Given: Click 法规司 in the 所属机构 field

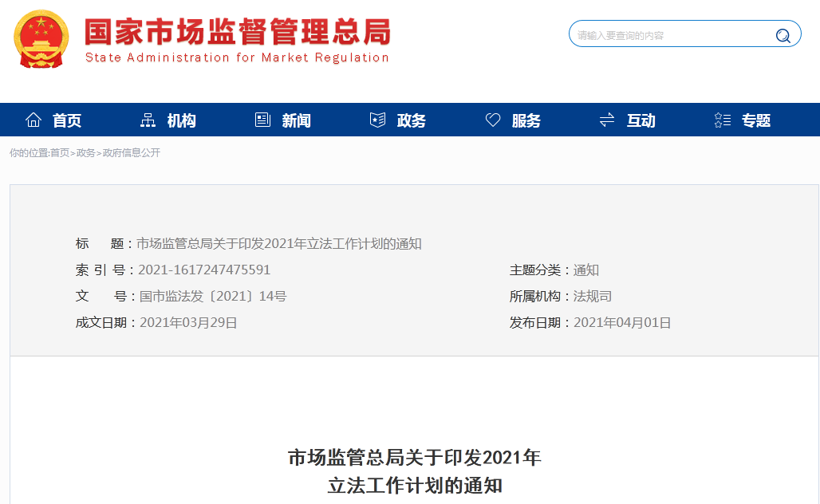Looking at the screenshot, I should pos(593,297).
